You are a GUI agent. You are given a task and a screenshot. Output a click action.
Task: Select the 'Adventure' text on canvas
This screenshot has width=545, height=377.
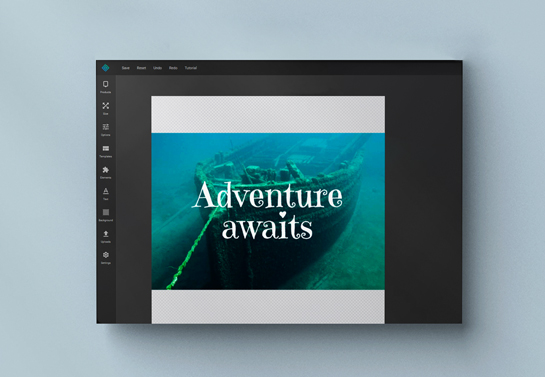point(267,195)
